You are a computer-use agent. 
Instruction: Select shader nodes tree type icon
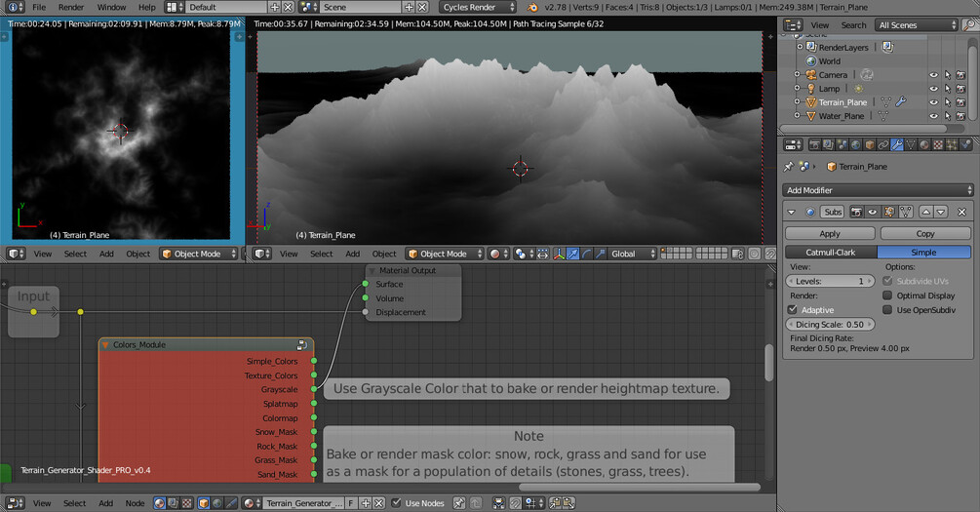[x=159, y=503]
